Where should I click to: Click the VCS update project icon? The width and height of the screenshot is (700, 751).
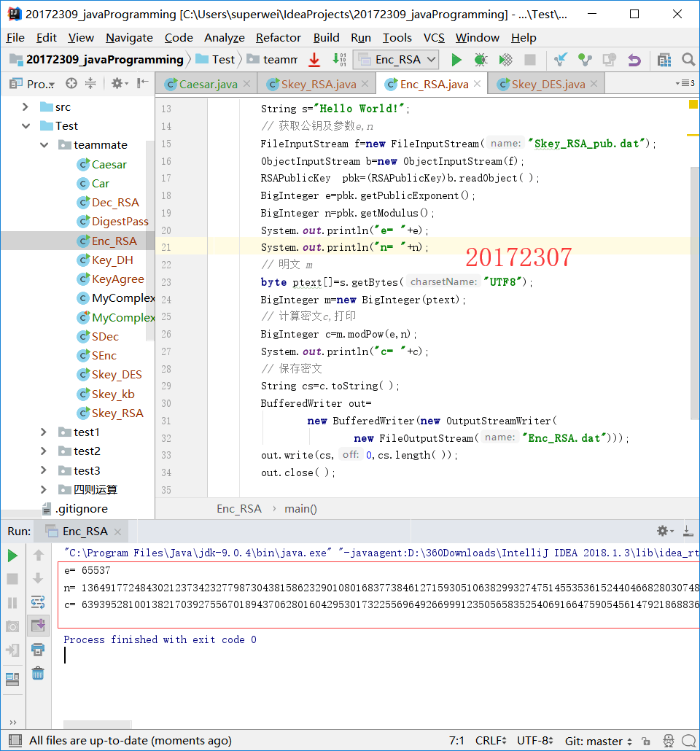(560, 60)
